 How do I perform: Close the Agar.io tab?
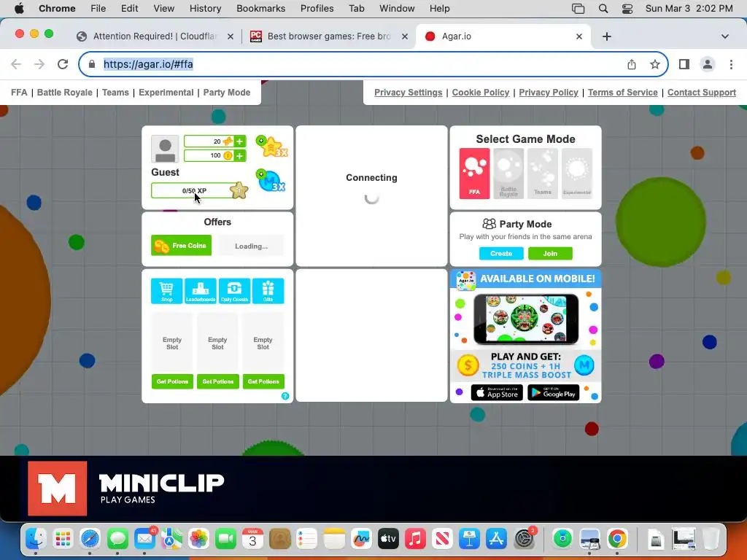point(579,36)
